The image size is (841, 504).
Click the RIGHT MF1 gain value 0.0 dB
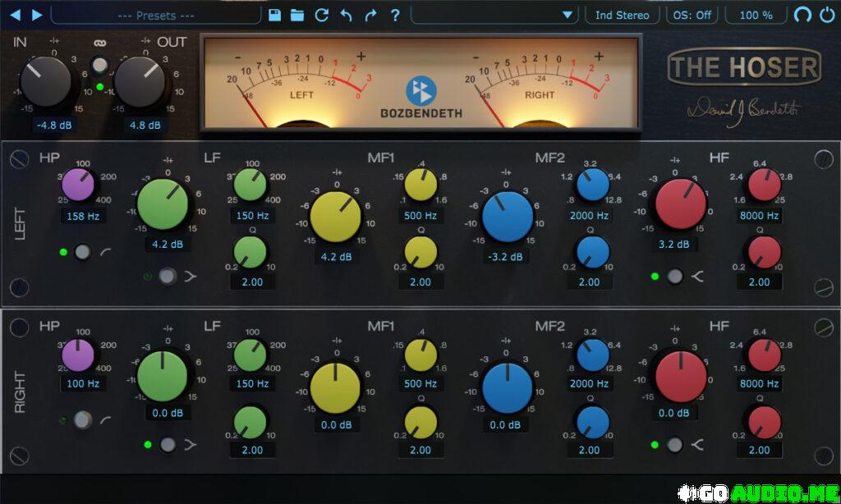coord(336,424)
